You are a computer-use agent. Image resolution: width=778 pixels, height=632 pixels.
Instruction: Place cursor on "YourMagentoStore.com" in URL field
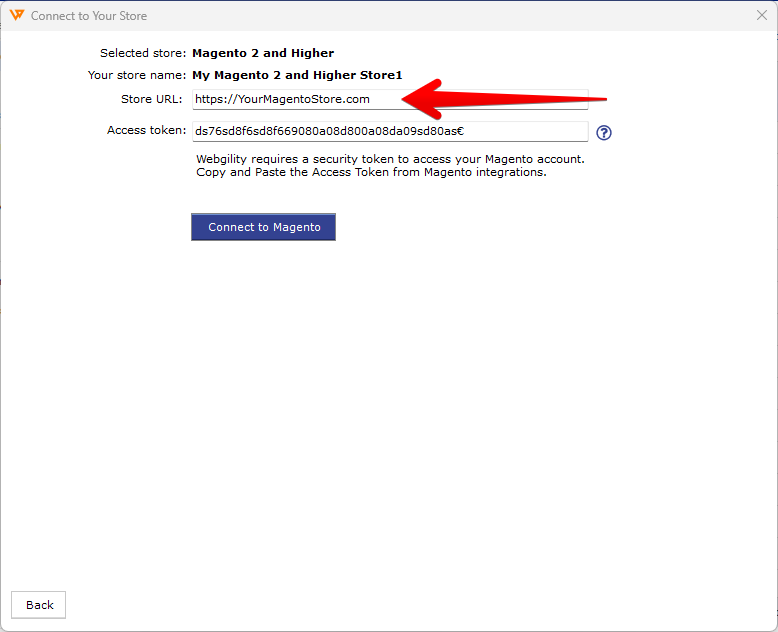coord(303,99)
